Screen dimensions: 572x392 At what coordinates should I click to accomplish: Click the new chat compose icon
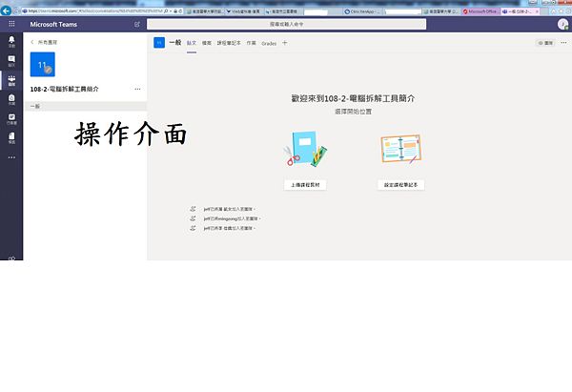click(136, 23)
